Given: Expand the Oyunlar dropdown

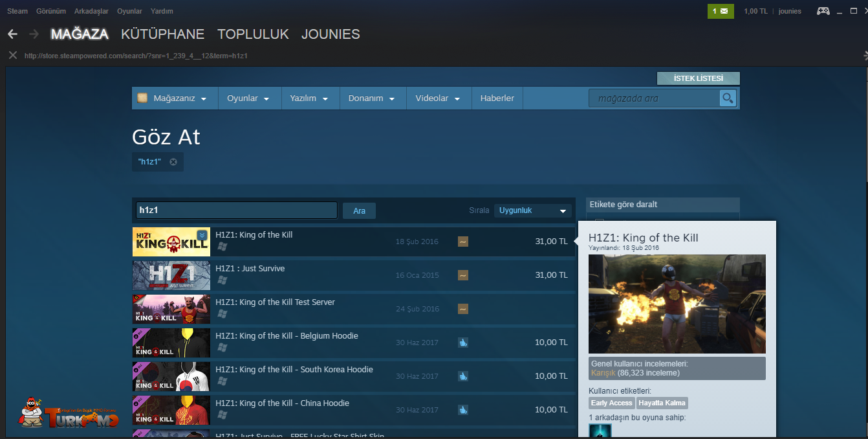Looking at the screenshot, I should coord(248,98).
